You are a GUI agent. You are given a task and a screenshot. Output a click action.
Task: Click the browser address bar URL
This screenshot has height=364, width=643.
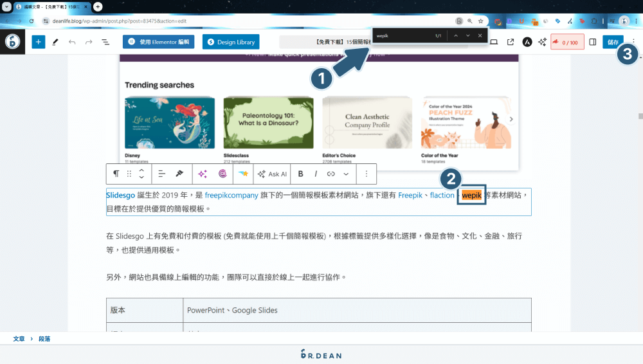point(120,21)
